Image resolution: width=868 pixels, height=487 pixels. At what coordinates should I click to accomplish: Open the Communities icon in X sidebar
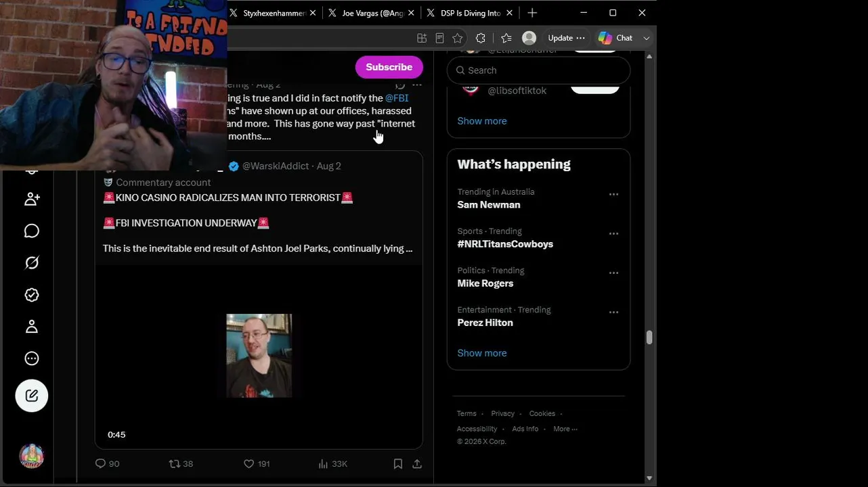32,199
